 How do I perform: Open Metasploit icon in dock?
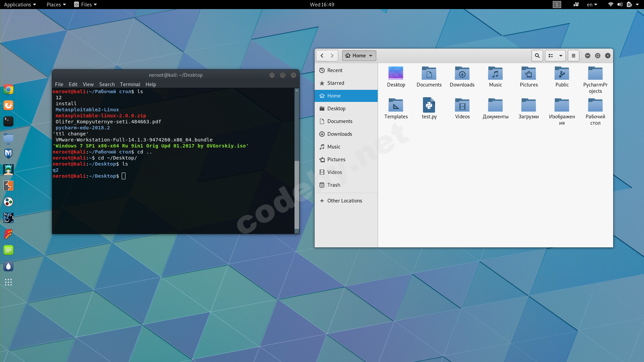tap(8, 154)
